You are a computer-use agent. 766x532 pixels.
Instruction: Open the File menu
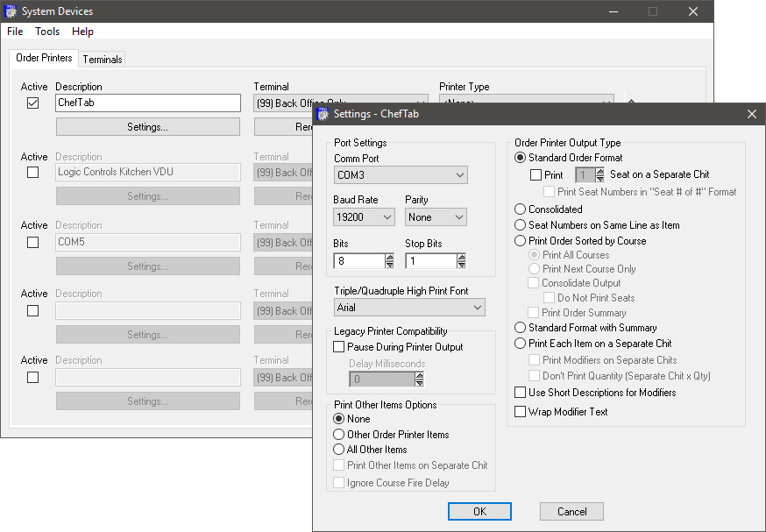15,32
